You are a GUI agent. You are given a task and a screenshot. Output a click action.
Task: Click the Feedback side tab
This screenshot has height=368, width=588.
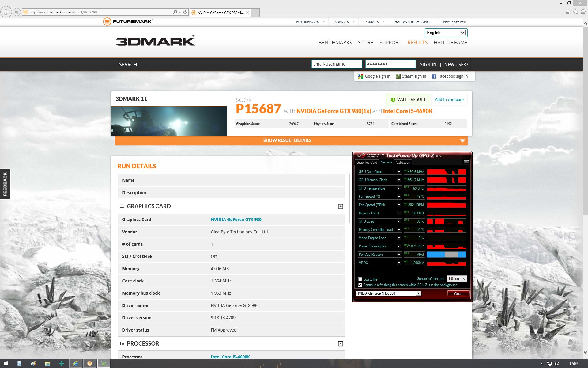[5, 184]
